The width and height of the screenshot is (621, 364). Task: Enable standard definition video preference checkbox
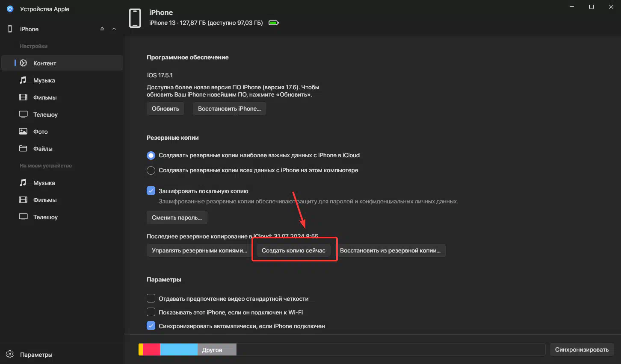151,298
